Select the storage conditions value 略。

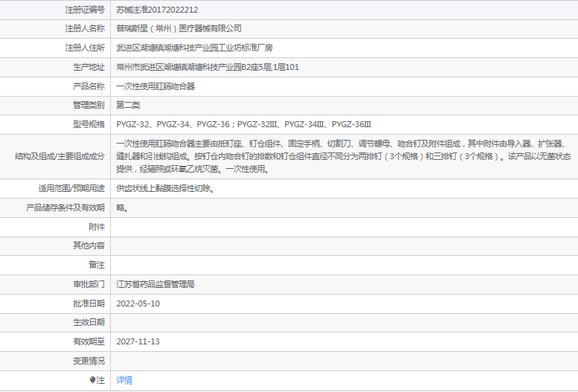point(123,208)
